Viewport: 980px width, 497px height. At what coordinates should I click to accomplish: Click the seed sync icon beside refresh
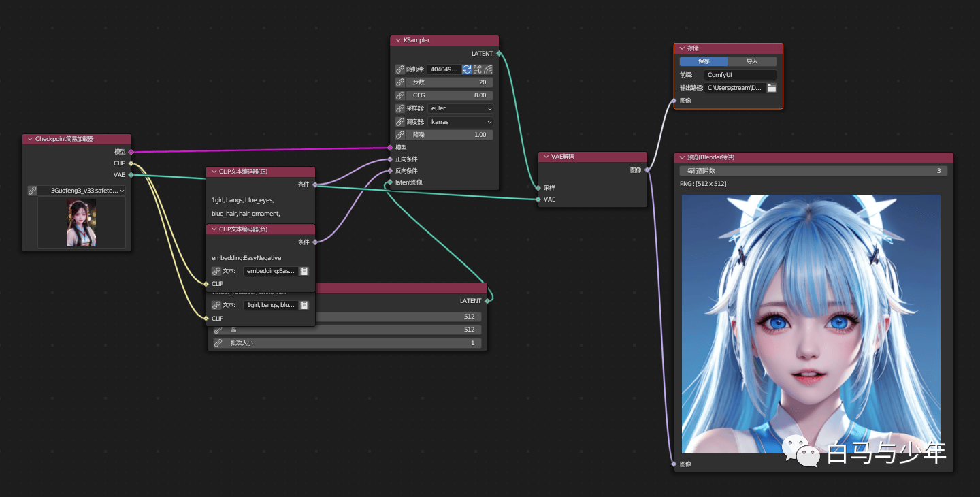[x=478, y=69]
